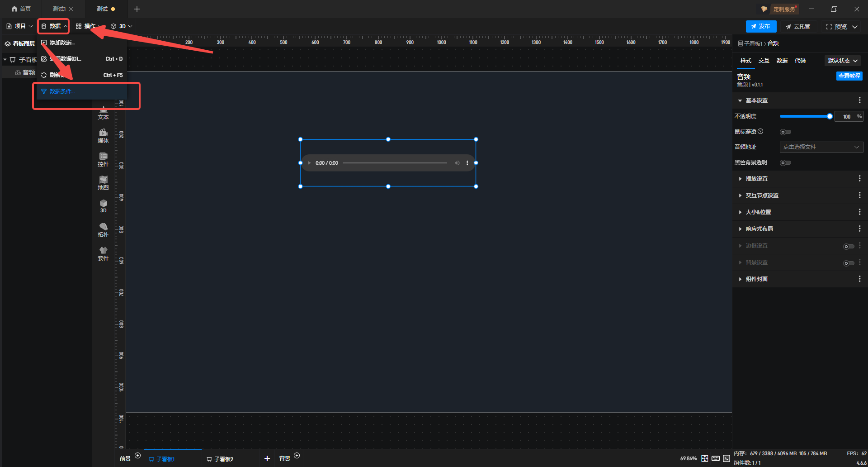868x467 pixels.
Task: Click the 查看教程 tutorial button
Action: 849,76
